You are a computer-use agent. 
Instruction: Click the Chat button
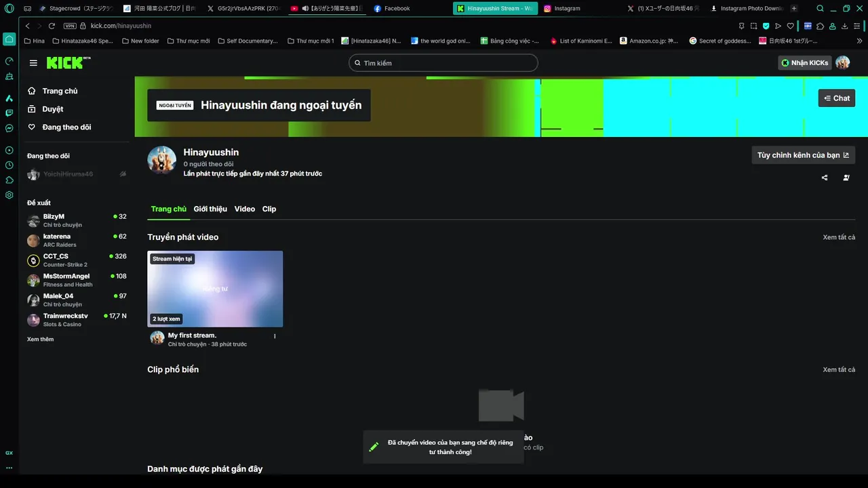point(837,98)
